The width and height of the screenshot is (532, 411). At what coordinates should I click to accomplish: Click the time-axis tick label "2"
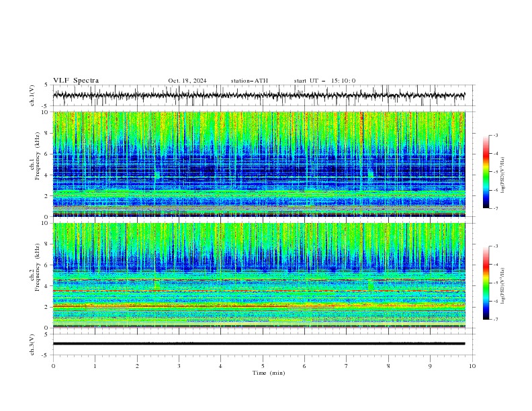point(137,366)
